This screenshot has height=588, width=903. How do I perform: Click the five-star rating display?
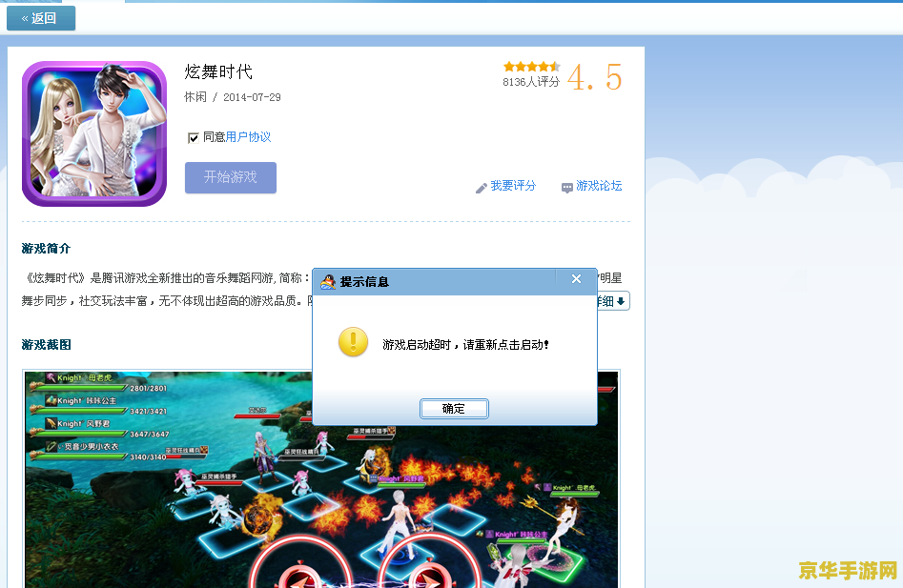[531, 67]
